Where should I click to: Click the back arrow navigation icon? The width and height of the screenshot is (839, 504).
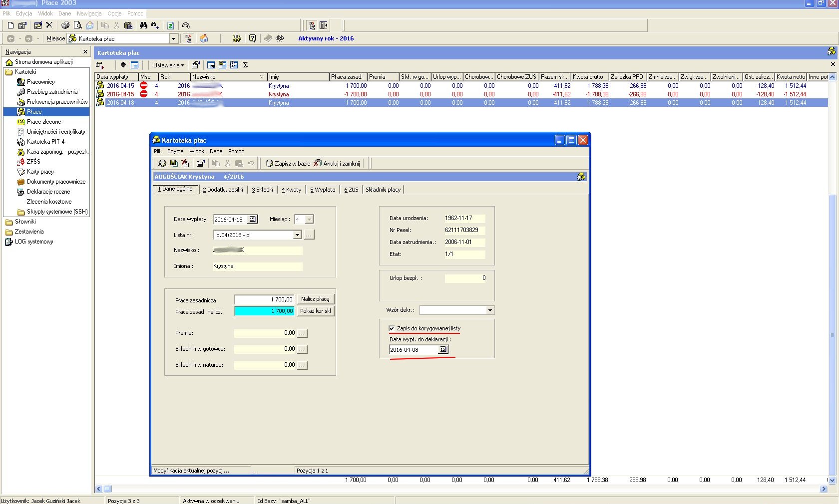tap(10, 38)
